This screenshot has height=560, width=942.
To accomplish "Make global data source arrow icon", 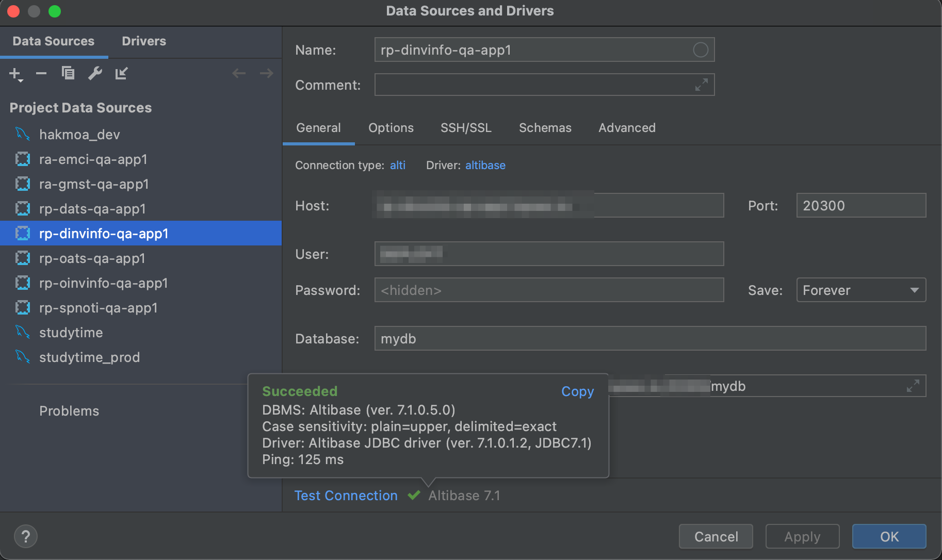I will [x=121, y=73].
